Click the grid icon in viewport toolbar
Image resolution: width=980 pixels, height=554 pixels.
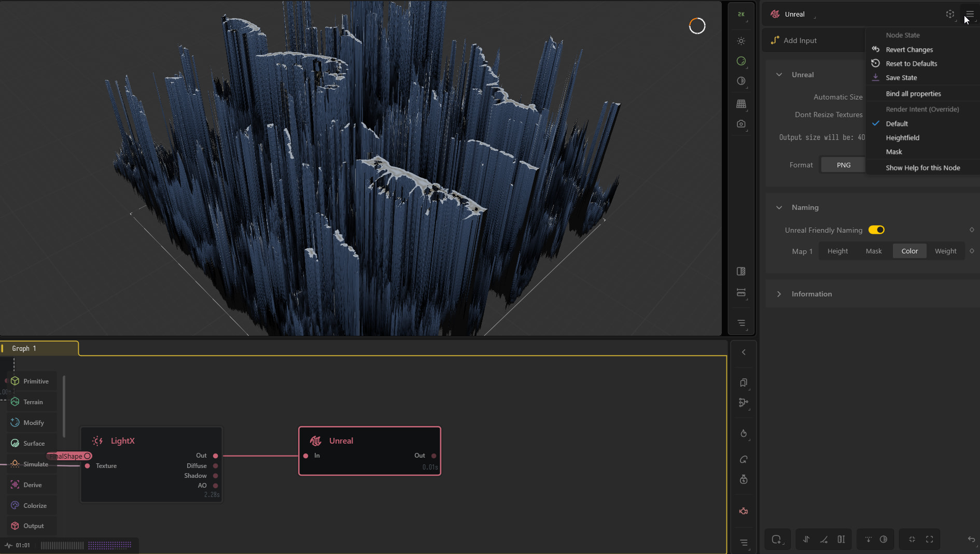741,104
